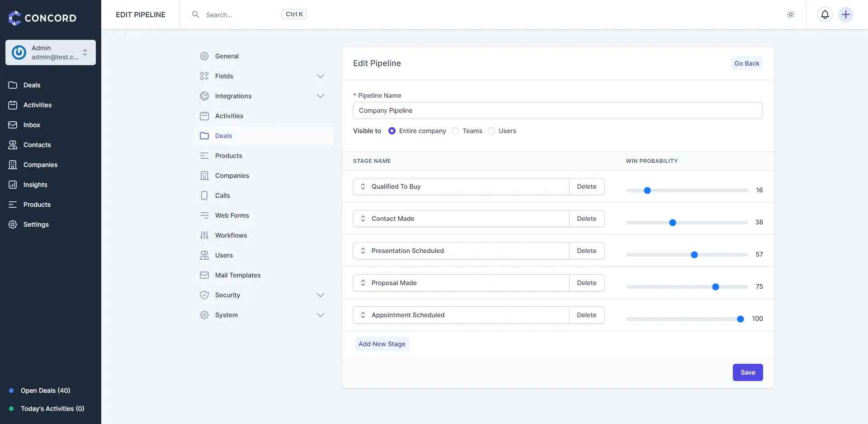The image size is (868, 424).
Task: Click the Inbox envelope icon
Action: 13,125
